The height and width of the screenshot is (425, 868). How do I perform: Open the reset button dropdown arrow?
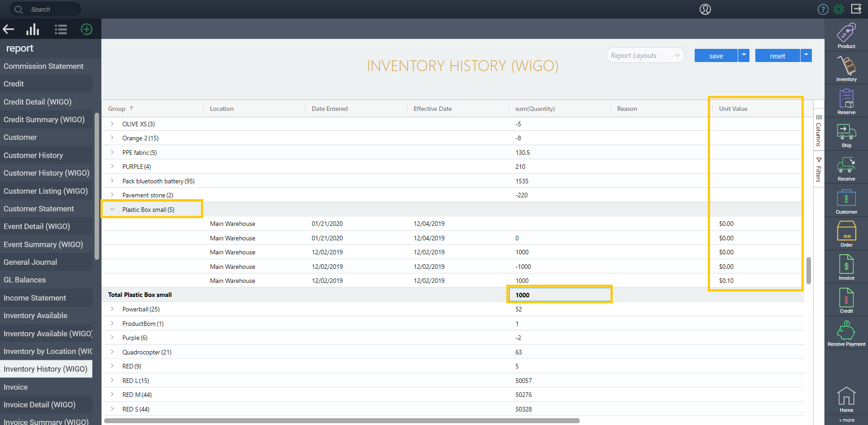coord(806,55)
